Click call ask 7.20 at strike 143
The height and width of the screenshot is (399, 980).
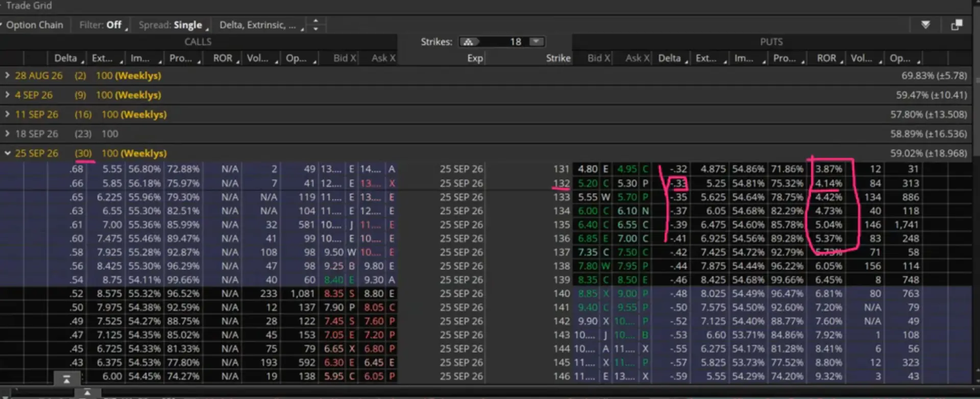coord(374,335)
